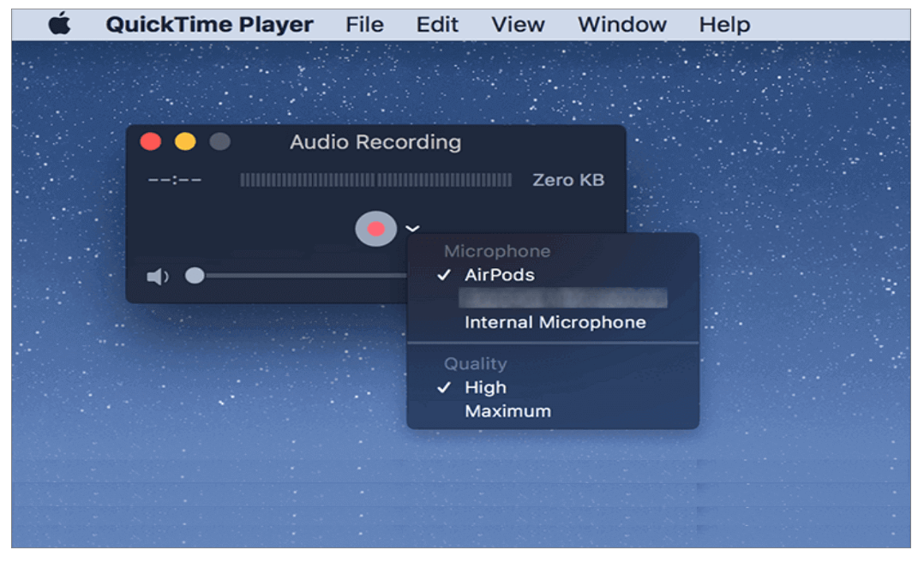Image resolution: width=924 pixels, height=562 pixels.
Task: Open the View menu
Action: [x=518, y=25]
